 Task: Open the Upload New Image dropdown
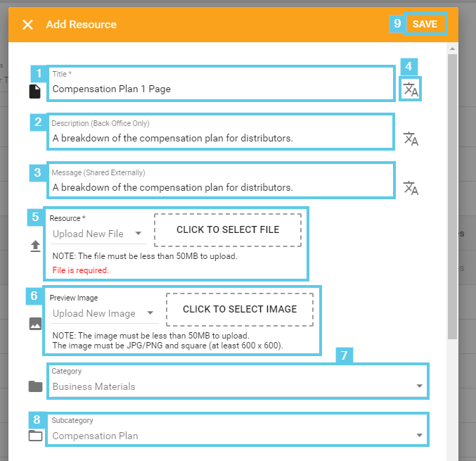click(105, 313)
